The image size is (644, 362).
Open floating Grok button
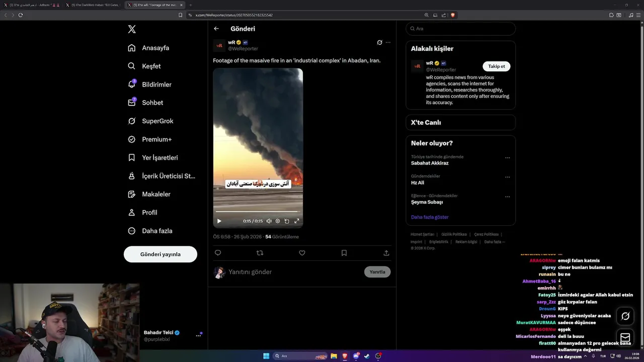[625, 316]
